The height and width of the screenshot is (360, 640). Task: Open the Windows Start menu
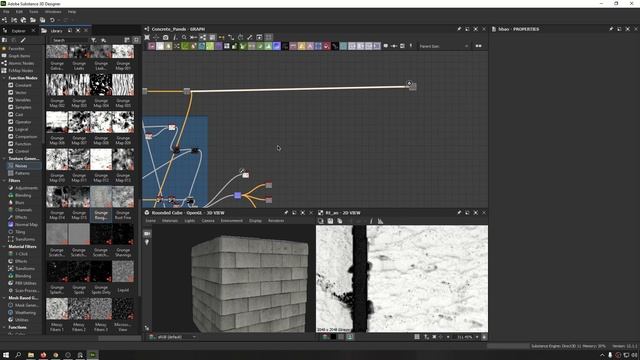(x=6, y=355)
